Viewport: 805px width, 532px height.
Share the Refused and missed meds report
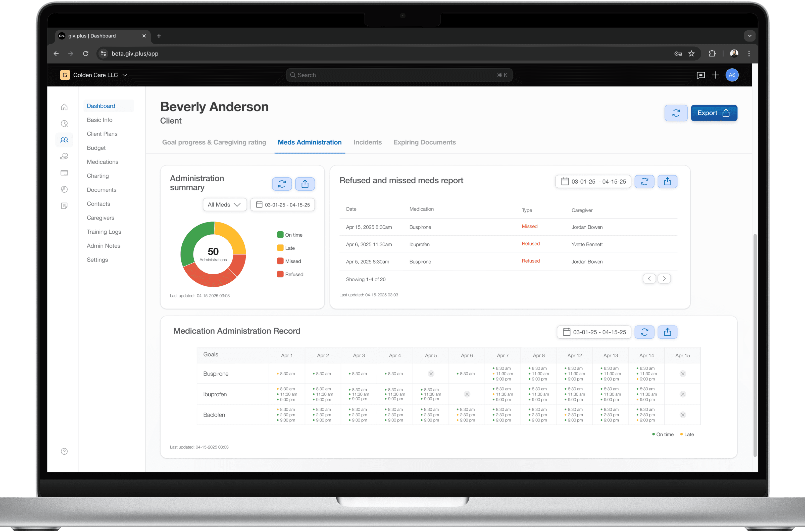click(x=667, y=182)
